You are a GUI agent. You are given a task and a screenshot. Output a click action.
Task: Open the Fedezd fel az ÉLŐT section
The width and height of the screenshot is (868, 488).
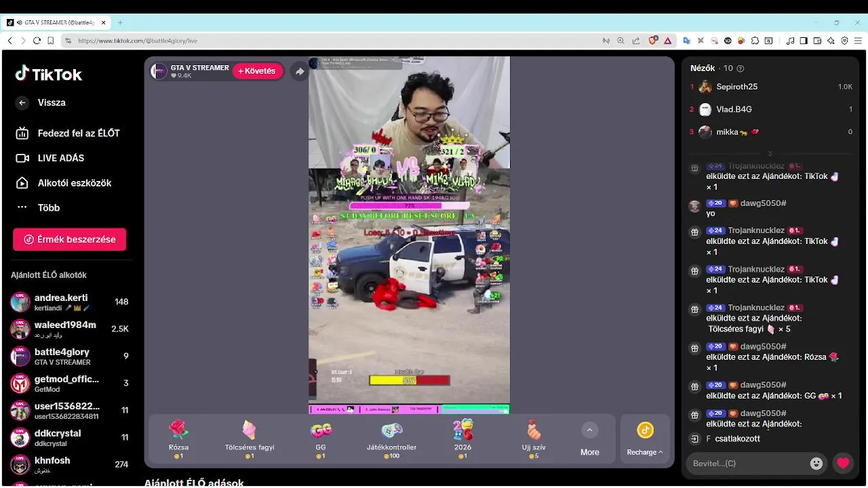pyautogui.click(x=68, y=134)
